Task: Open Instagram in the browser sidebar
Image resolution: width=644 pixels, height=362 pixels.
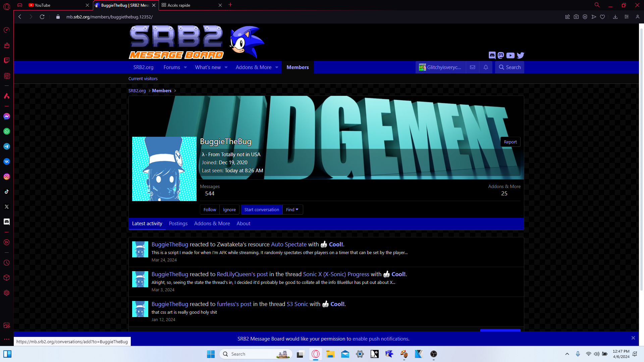Action: point(7,177)
